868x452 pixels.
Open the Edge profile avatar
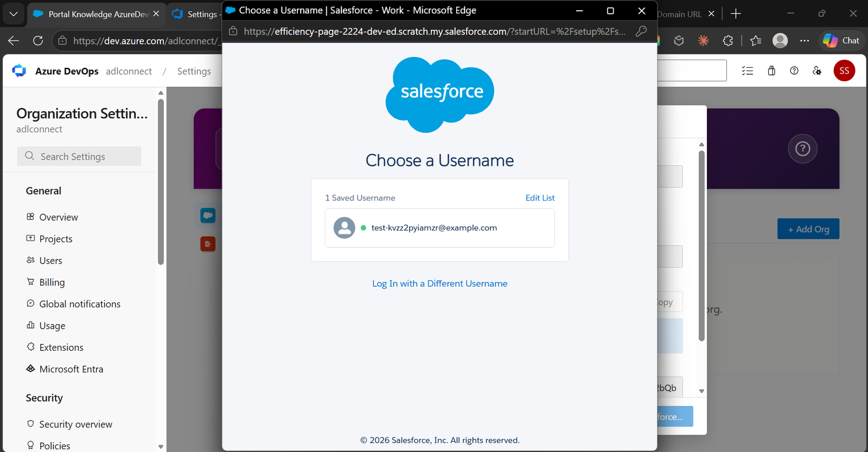[x=780, y=41]
